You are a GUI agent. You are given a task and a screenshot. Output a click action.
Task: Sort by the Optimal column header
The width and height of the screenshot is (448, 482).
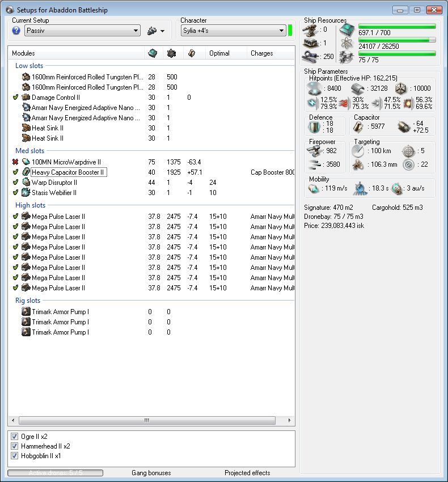(x=226, y=53)
